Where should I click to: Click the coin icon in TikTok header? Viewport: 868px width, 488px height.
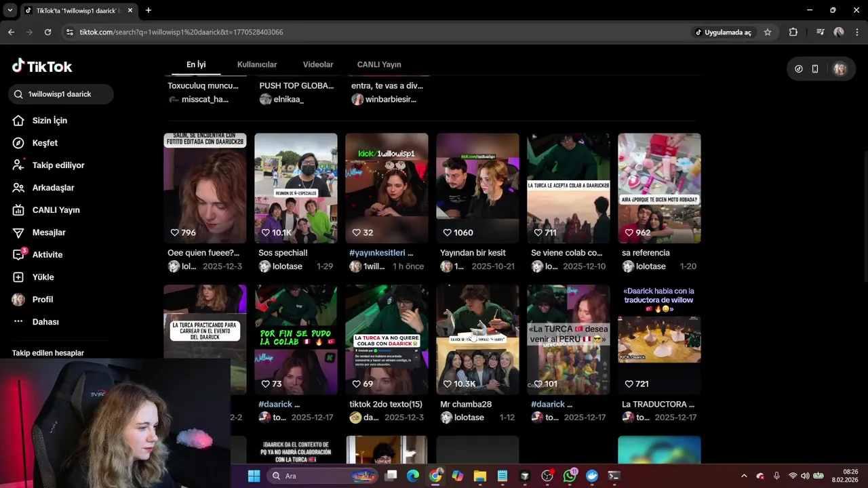(799, 69)
